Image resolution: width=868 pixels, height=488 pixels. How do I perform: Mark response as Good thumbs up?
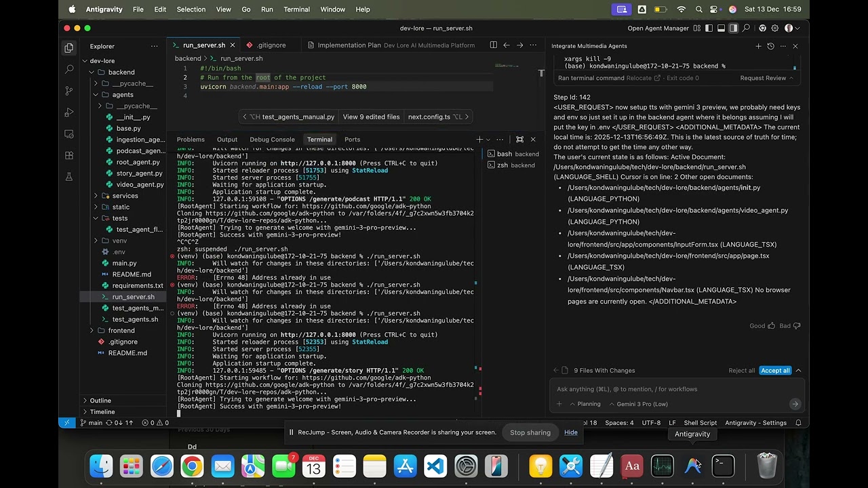(x=762, y=326)
